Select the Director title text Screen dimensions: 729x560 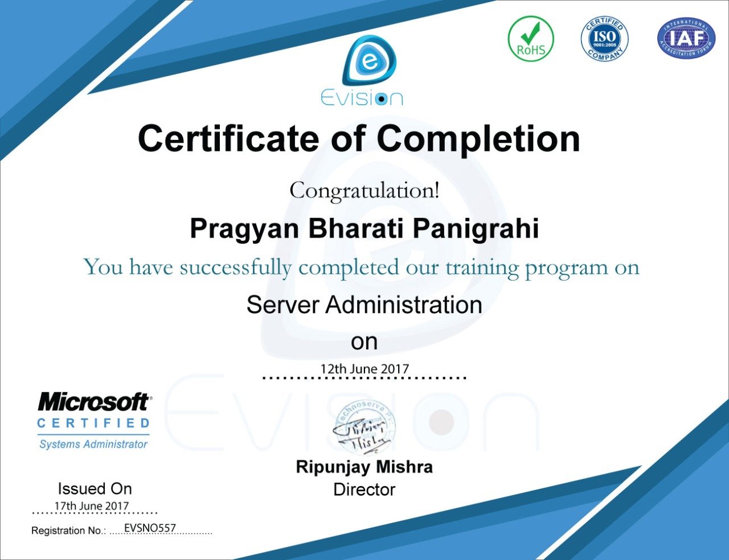(x=364, y=489)
